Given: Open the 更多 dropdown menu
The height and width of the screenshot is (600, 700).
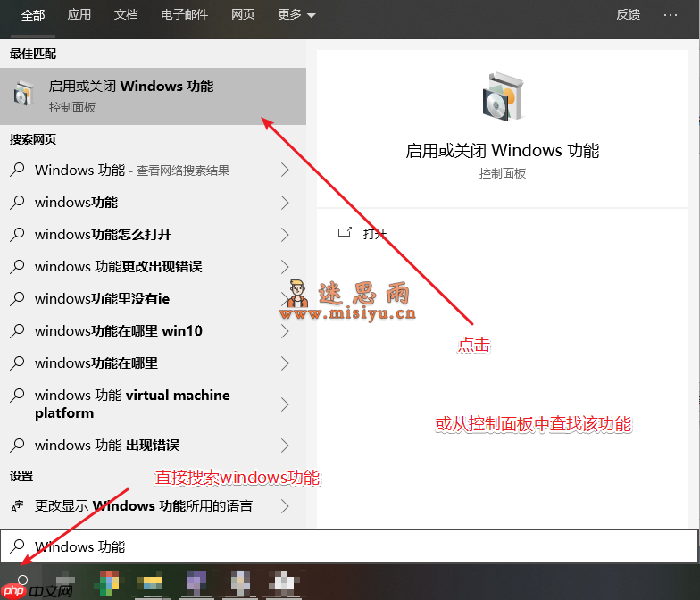Looking at the screenshot, I should (x=296, y=14).
